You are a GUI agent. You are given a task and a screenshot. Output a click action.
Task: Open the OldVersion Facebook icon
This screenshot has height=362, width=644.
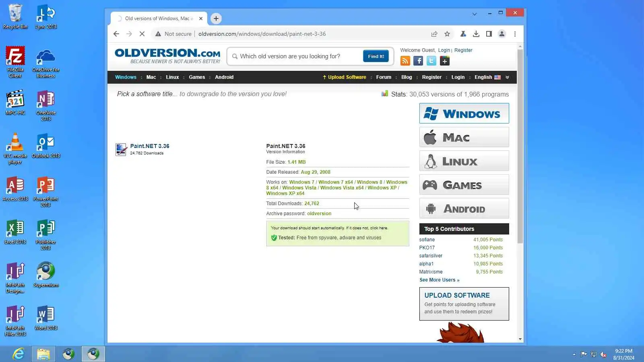pyautogui.click(x=418, y=61)
